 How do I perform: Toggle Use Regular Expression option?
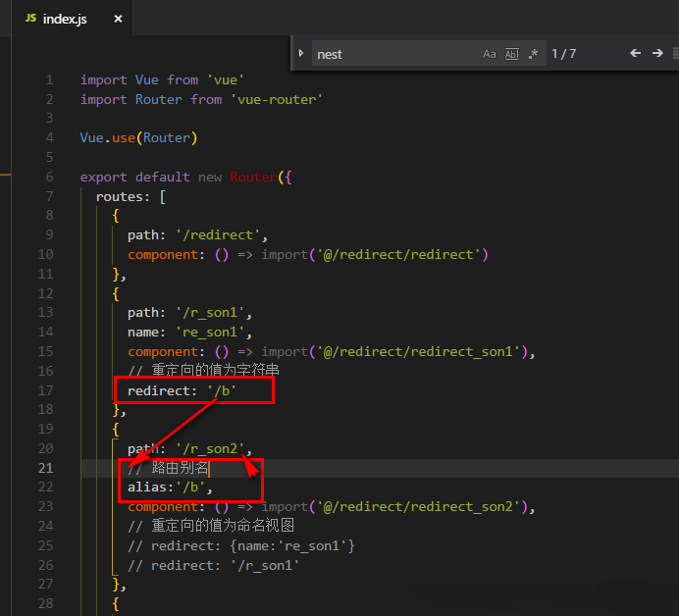pos(533,54)
